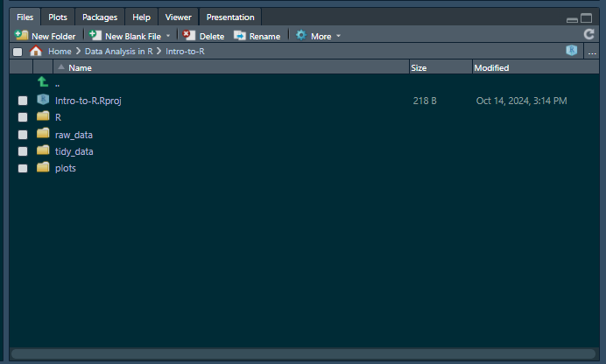Open the plots folder link

tap(66, 168)
